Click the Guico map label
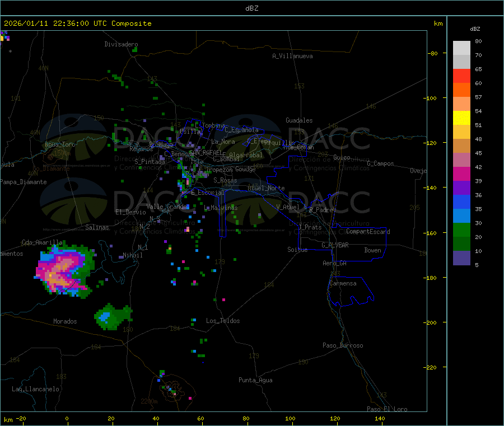 pyautogui.click(x=342, y=157)
